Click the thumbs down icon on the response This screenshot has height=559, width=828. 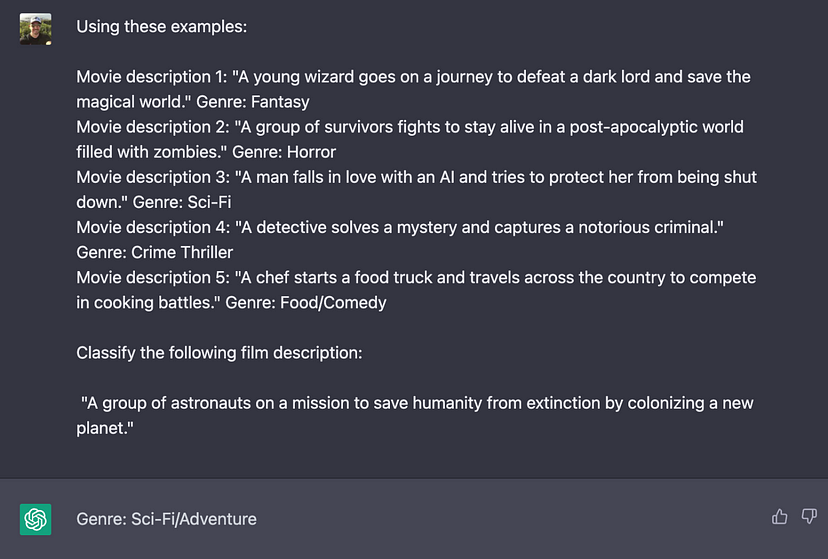tap(809, 517)
